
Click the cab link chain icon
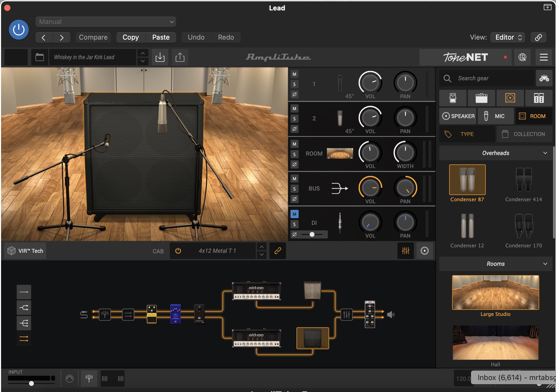pos(278,251)
